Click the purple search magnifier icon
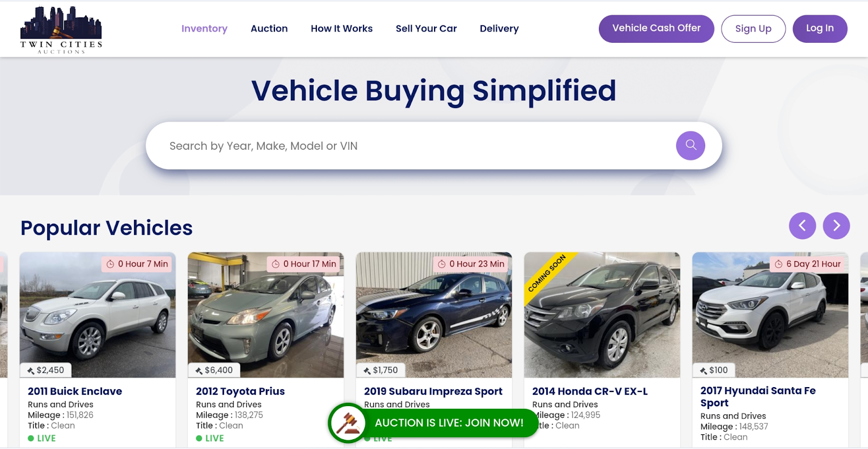The image size is (868, 449). (690, 146)
